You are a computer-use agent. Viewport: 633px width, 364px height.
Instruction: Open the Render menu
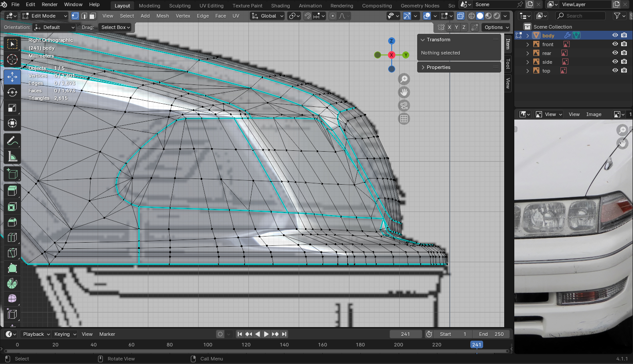[50, 4]
